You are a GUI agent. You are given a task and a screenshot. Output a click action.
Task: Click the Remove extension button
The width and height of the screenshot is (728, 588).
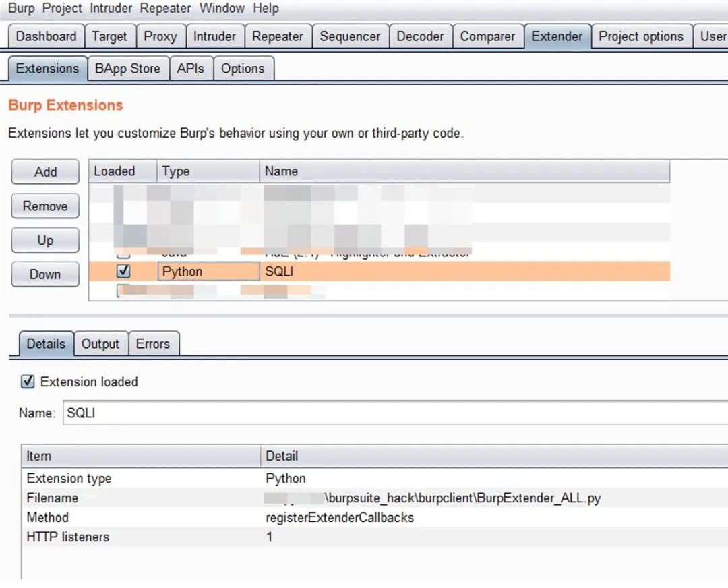click(x=45, y=206)
